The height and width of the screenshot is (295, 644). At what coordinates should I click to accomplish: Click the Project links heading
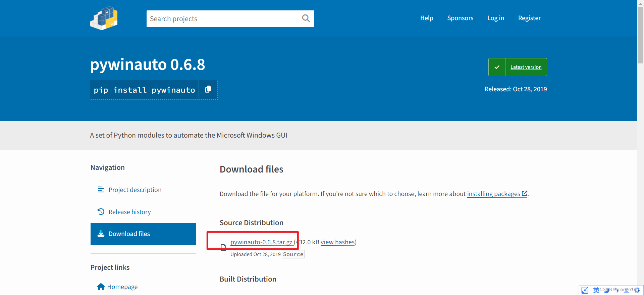110,267
